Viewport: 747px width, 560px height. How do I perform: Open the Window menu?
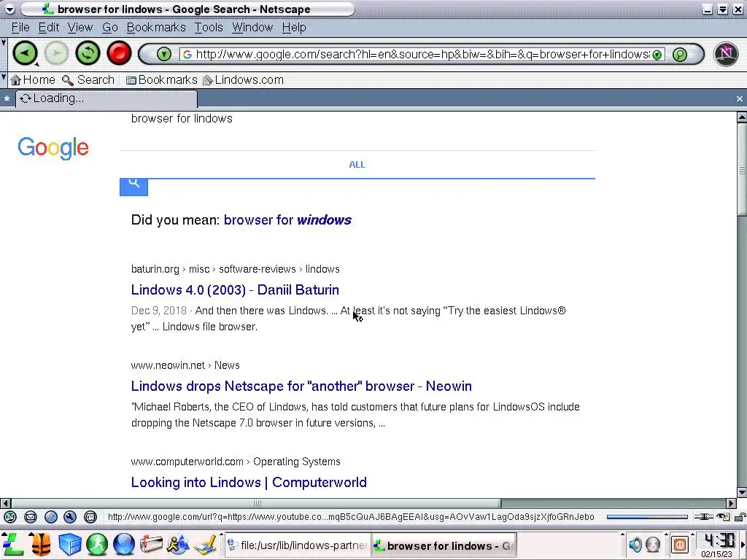tap(252, 28)
